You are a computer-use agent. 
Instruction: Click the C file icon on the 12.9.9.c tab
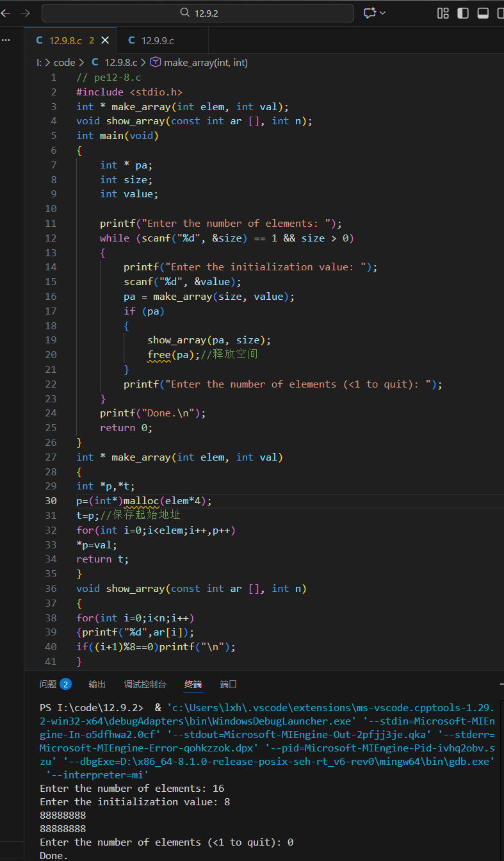tap(131, 40)
